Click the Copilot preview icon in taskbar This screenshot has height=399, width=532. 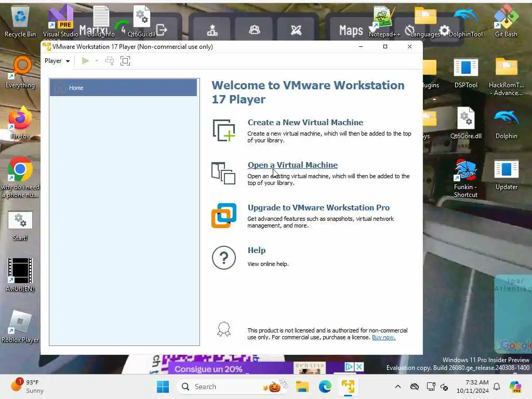coord(515,387)
